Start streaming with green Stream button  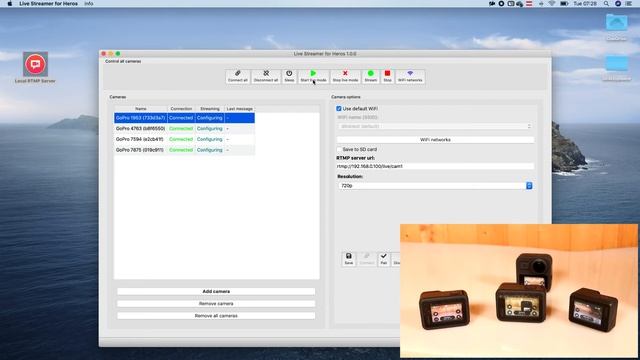click(x=371, y=76)
